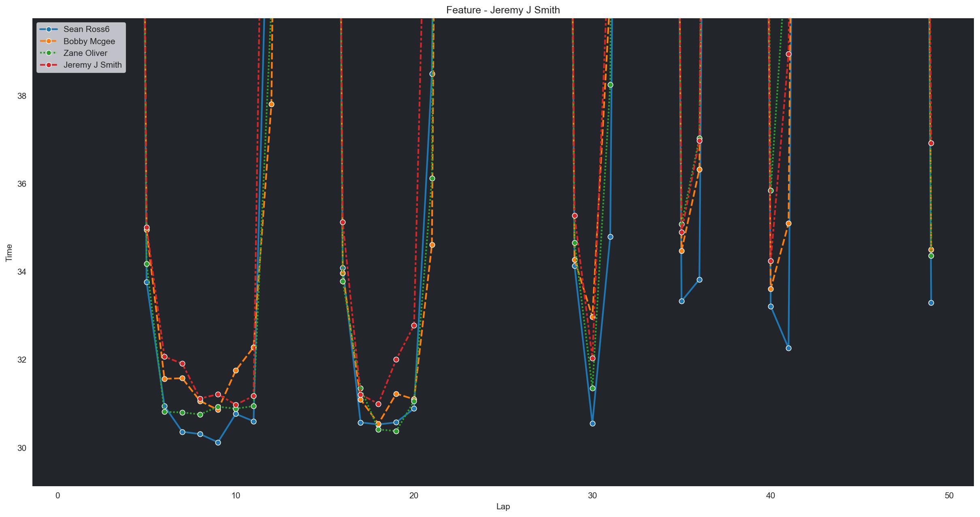
Task: Click the green marker beside Zane Oliver
Action: pyautogui.click(x=49, y=53)
